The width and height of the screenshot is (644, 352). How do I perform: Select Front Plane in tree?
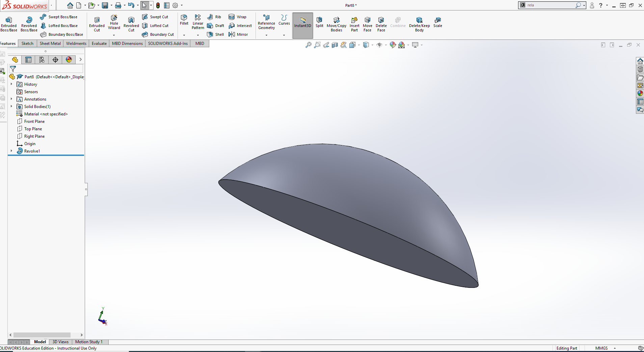coord(31,121)
